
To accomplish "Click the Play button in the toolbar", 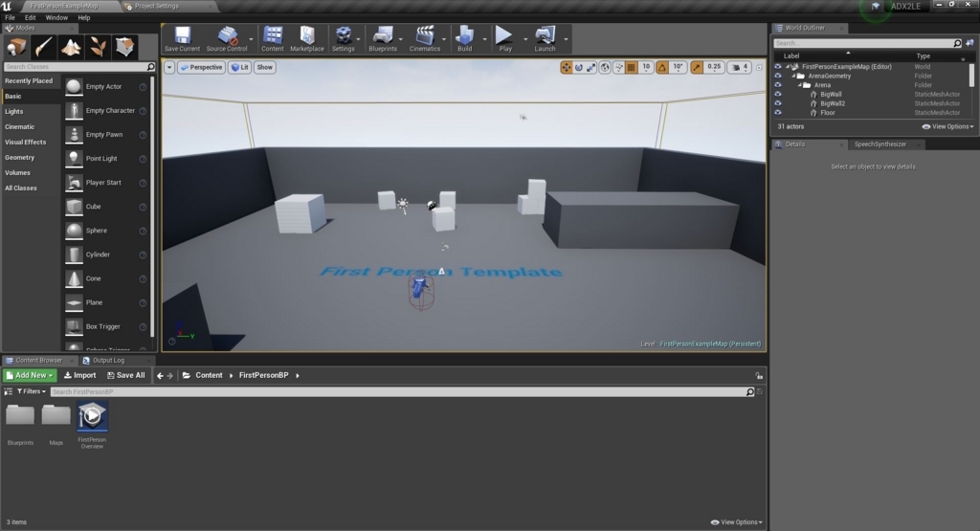I will coord(505,38).
